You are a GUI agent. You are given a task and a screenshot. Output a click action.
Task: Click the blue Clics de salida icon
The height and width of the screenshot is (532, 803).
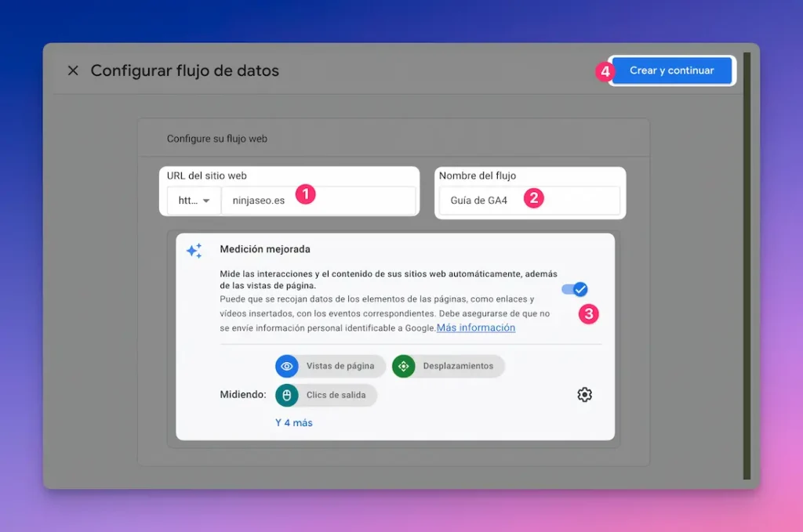[288, 395]
